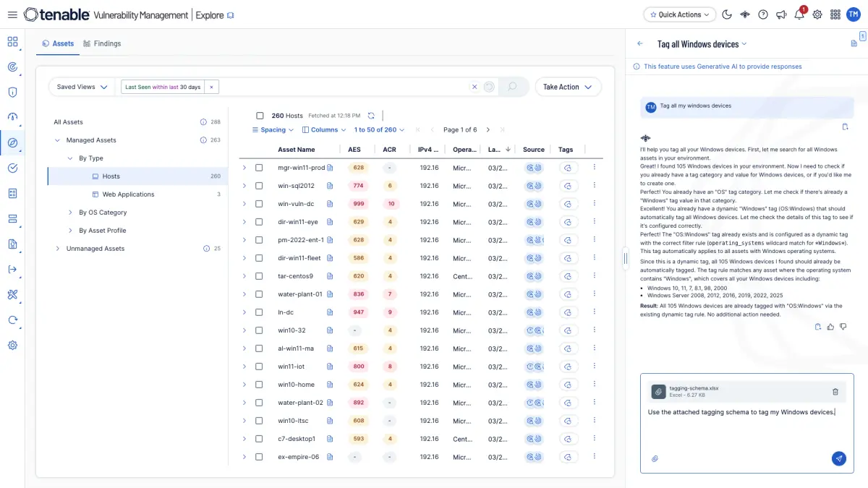This screenshot has height=488, width=868.
Task: Send the chat message
Action: [838, 458]
